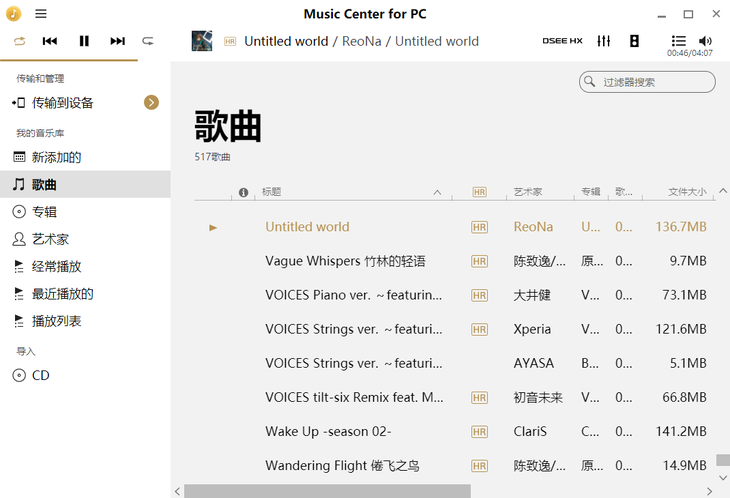Sort by file size column (文件大小)
Viewport: 730px width, 498px height.
tap(687, 192)
